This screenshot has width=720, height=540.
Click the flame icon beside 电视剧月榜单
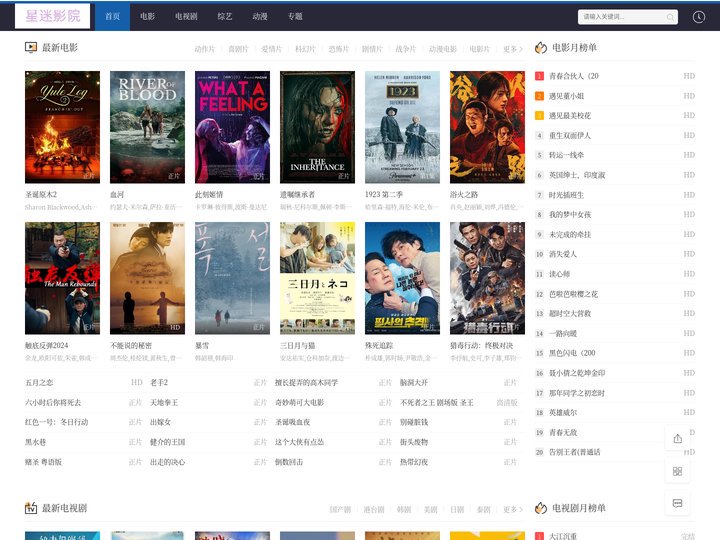(541, 508)
